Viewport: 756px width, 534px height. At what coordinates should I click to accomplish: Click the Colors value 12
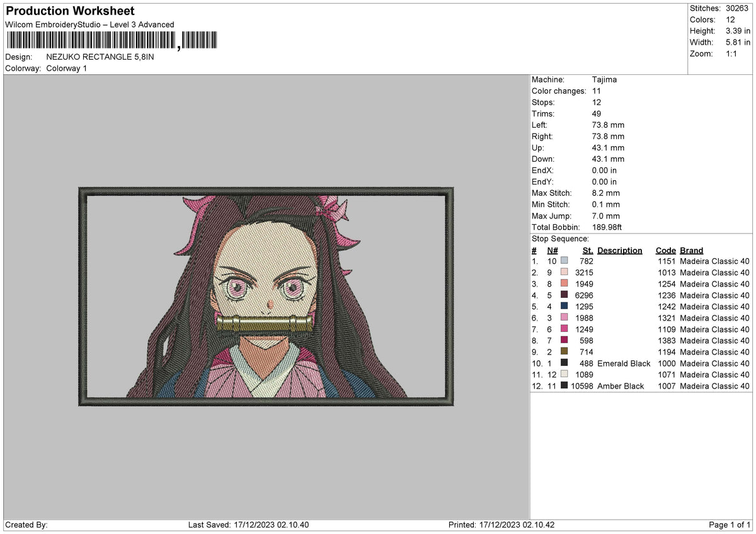point(730,20)
